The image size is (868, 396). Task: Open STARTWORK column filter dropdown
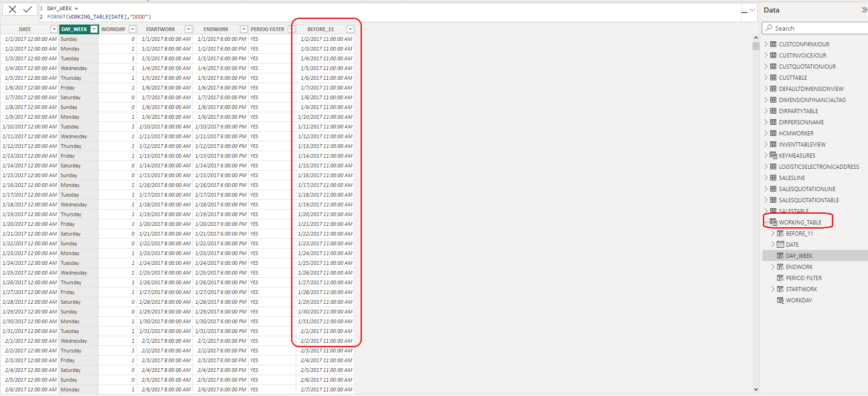(x=189, y=29)
